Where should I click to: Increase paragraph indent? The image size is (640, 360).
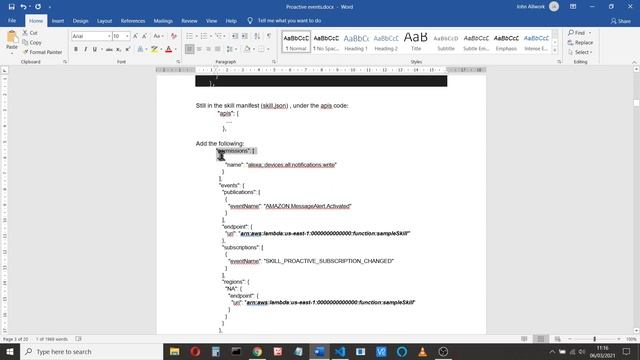(x=245, y=36)
